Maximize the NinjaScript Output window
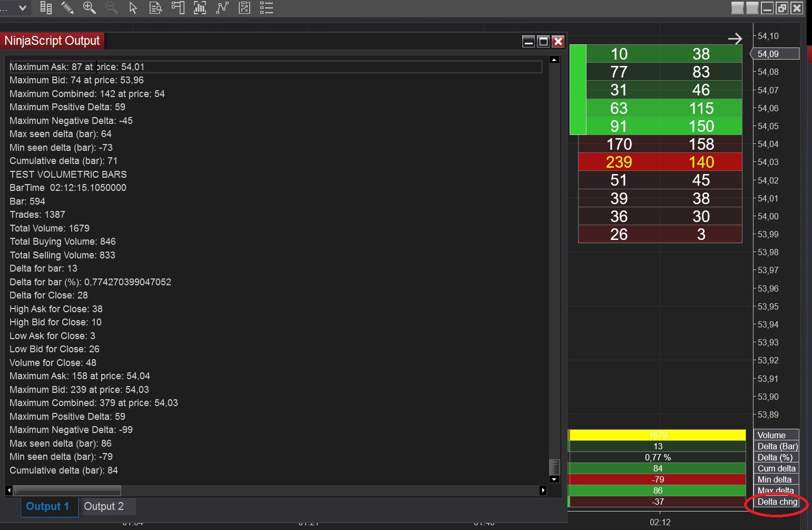812x530 pixels. [543, 42]
